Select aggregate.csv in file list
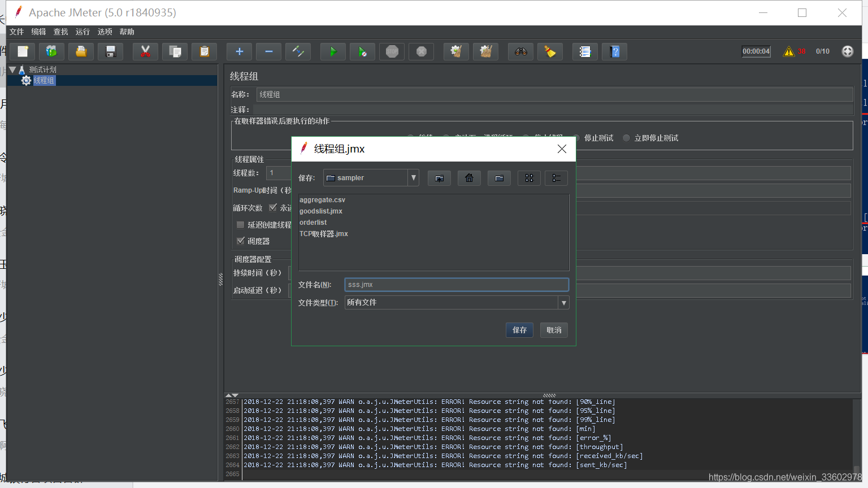The height and width of the screenshot is (488, 868). point(322,200)
